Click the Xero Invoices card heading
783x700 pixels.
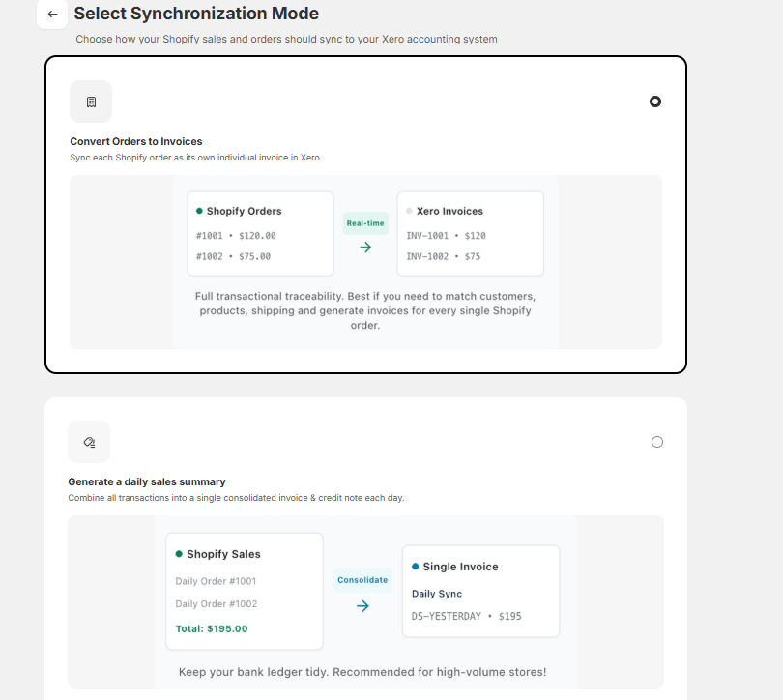click(x=449, y=211)
